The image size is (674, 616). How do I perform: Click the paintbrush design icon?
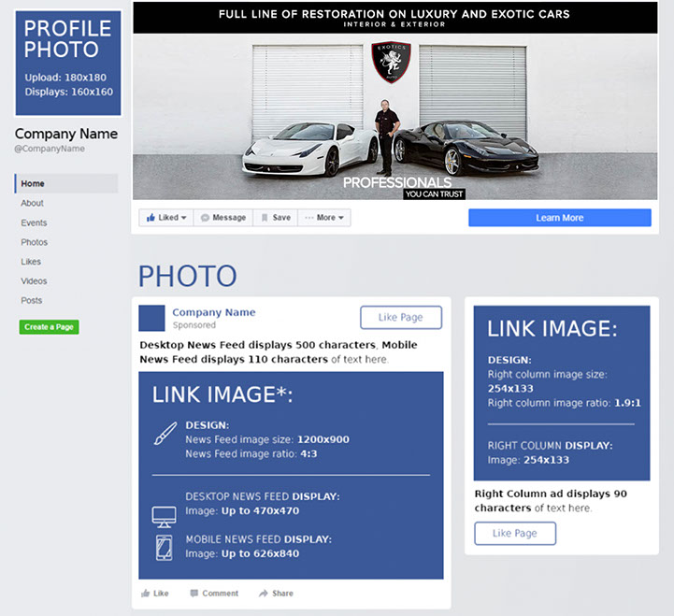(165, 433)
